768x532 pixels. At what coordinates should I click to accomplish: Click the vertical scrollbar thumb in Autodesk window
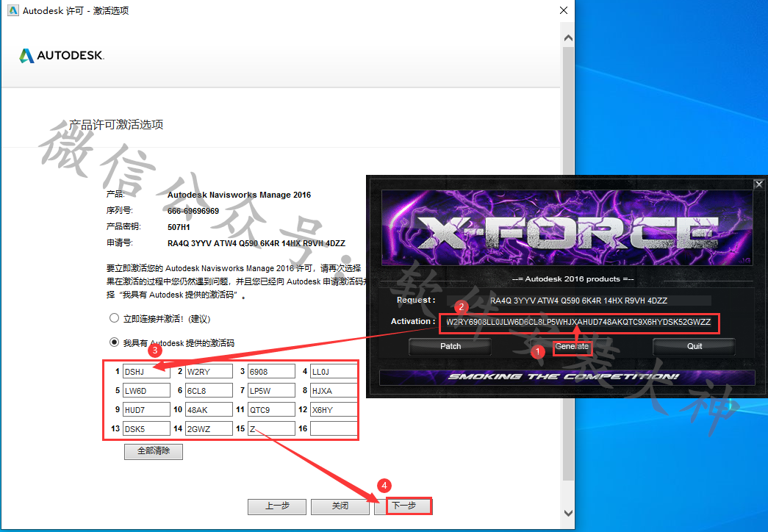point(568,264)
